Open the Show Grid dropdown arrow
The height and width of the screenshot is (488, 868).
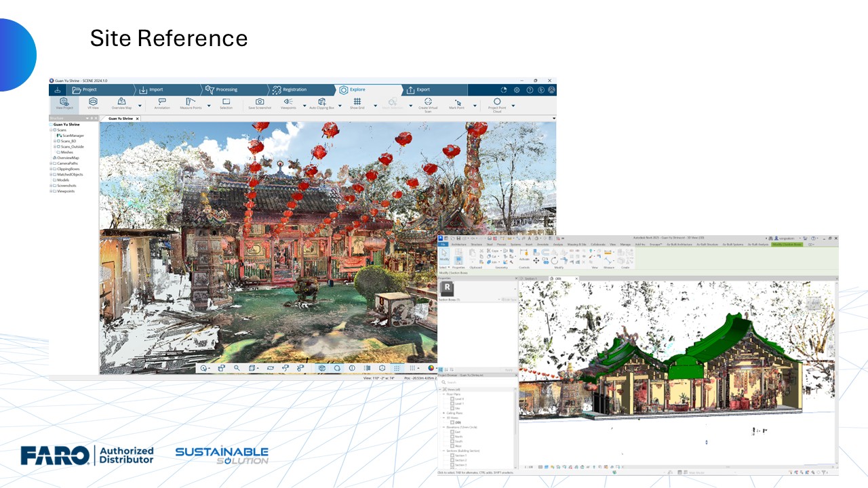coord(375,106)
